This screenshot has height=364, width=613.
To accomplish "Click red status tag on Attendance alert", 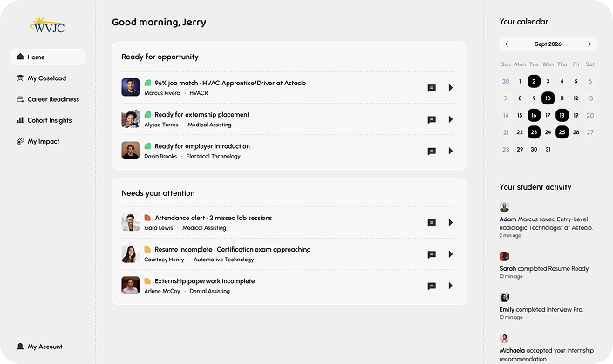I will (147, 218).
